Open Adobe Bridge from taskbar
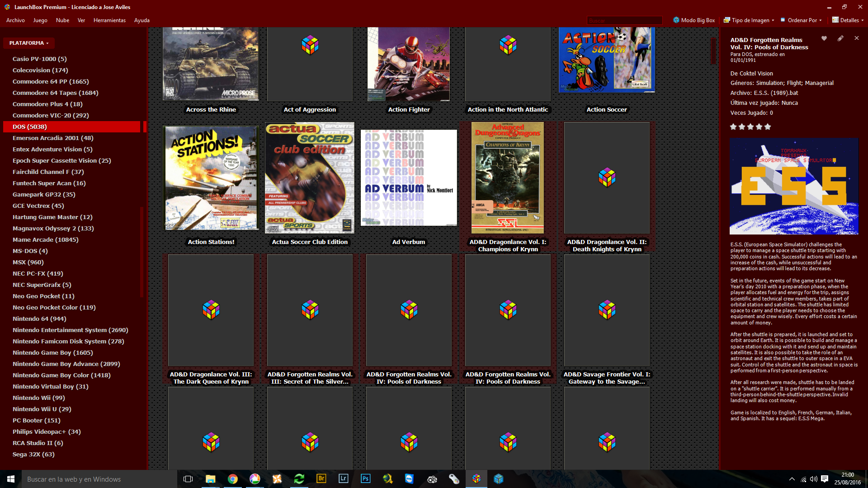The image size is (868, 488). pos(321,479)
